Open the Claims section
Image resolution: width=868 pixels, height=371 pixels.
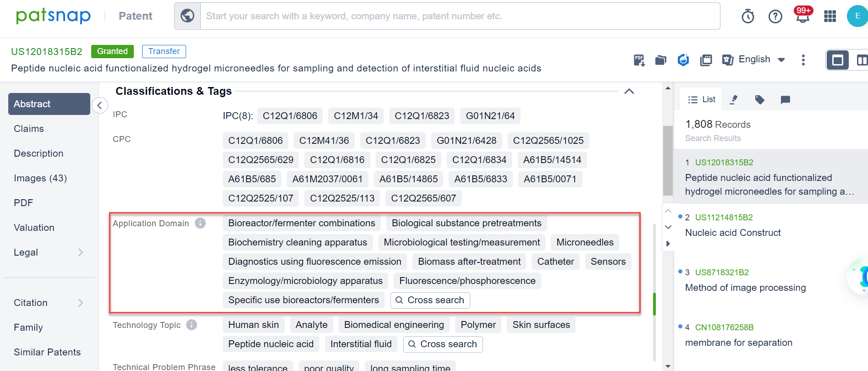click(x=29, y=129)
